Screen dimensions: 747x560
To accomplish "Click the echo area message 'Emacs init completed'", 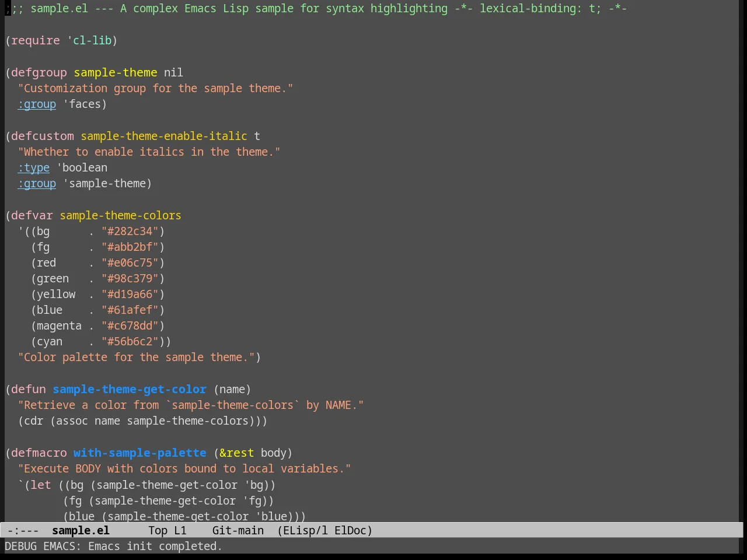I will tap(155, 546).
